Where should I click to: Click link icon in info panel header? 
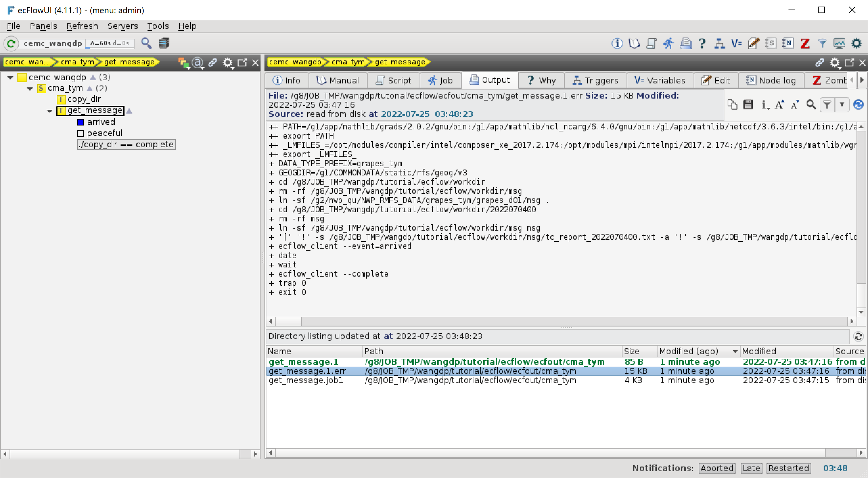[x=819, y=63]
